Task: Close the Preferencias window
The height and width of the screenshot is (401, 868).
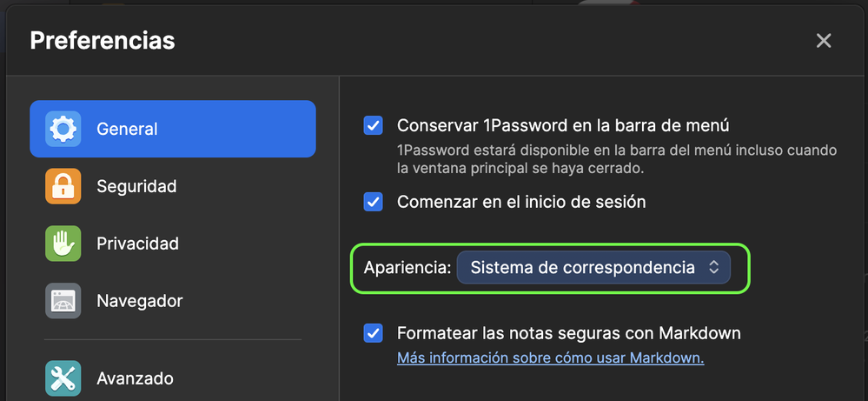Action: 824,41
